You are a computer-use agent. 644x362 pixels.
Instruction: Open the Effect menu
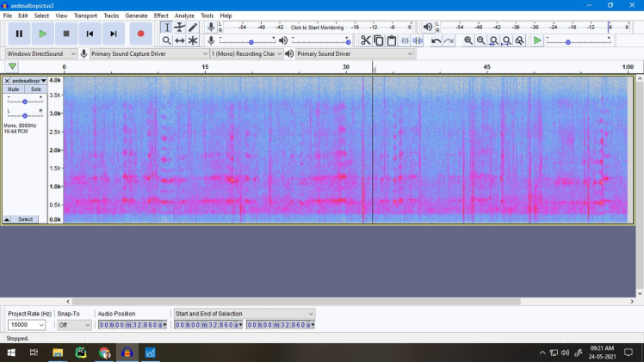pyautogui.click(x=161, y=15)
